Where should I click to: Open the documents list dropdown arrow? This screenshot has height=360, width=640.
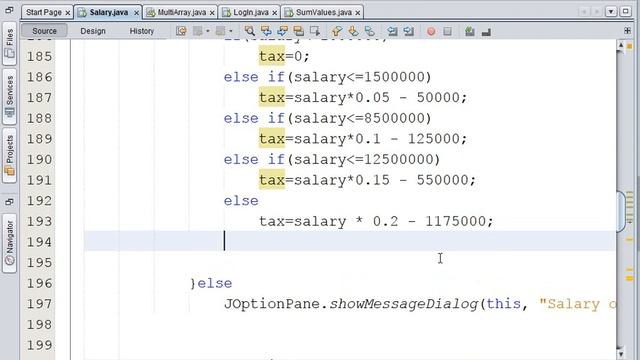point(611,11)
